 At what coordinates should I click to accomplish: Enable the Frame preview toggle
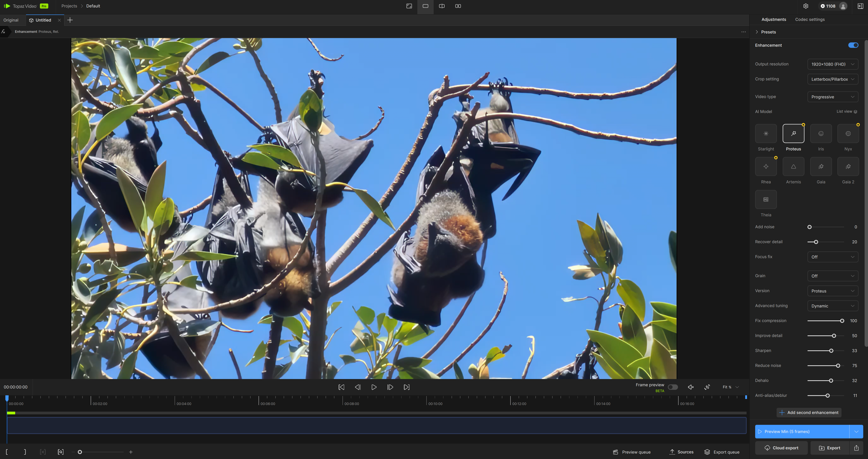click(672, 387)
